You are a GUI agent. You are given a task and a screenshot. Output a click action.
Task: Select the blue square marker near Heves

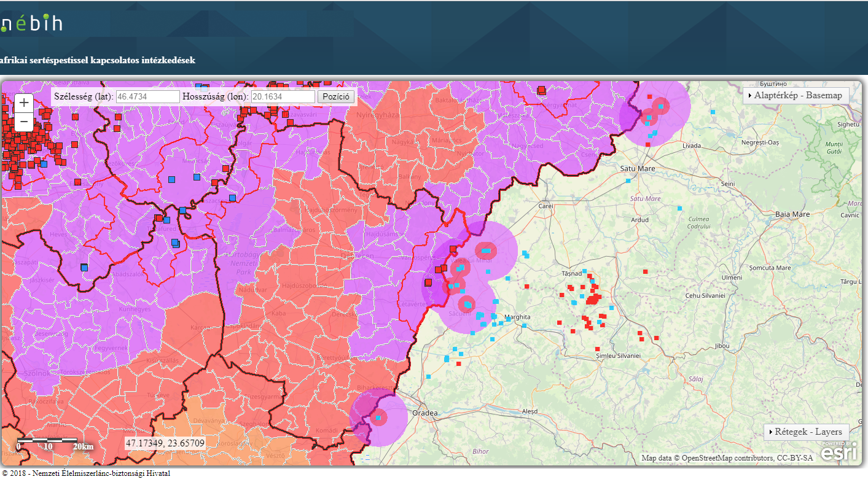(x=84, y=267)
